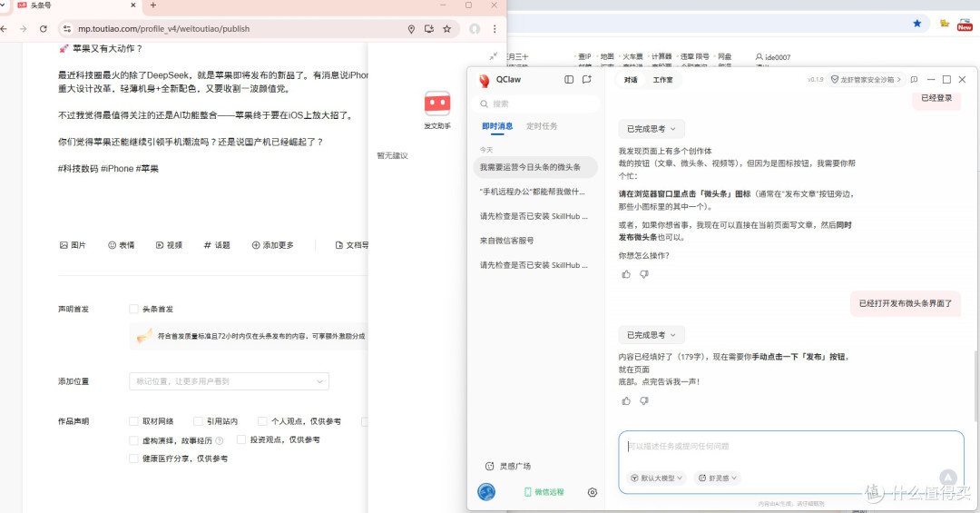Screen dimensions: 980x513
Task: Click the help icon beside 虚构演绎，故事经历
Action: click(220, 440)
